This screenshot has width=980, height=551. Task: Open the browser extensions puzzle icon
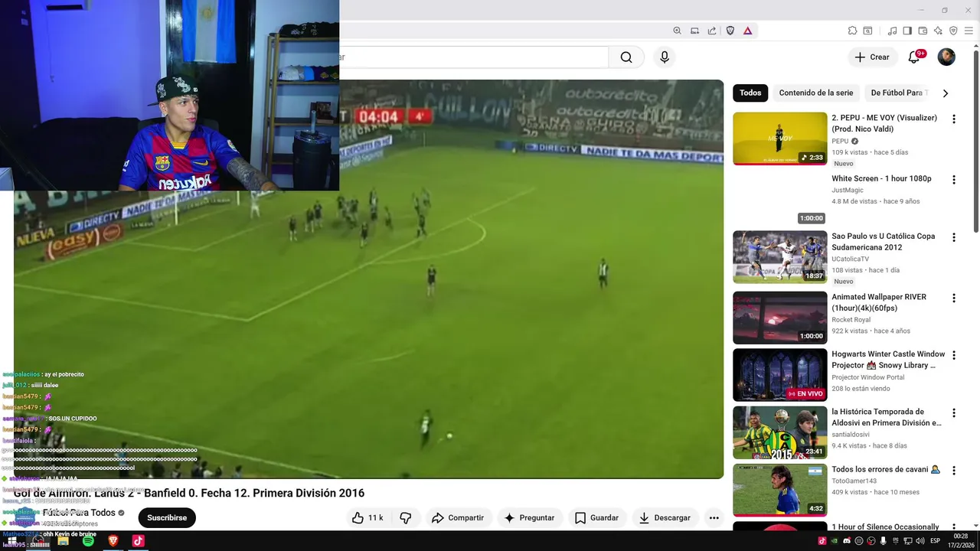(x=852, y=31)
